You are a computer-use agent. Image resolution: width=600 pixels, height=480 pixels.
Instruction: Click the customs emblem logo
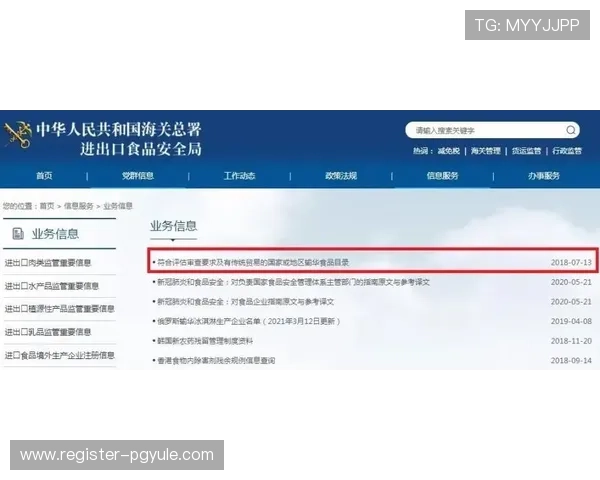click(17, 134)
